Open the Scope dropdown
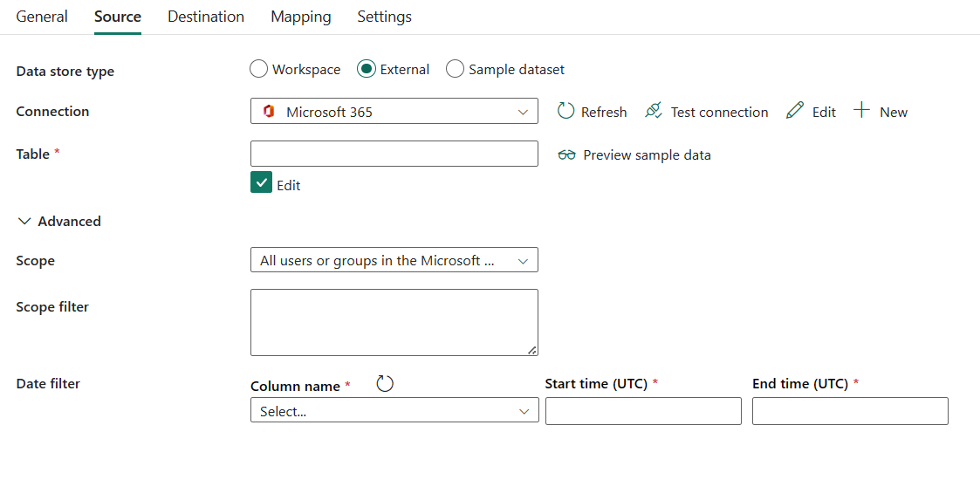 394,260
